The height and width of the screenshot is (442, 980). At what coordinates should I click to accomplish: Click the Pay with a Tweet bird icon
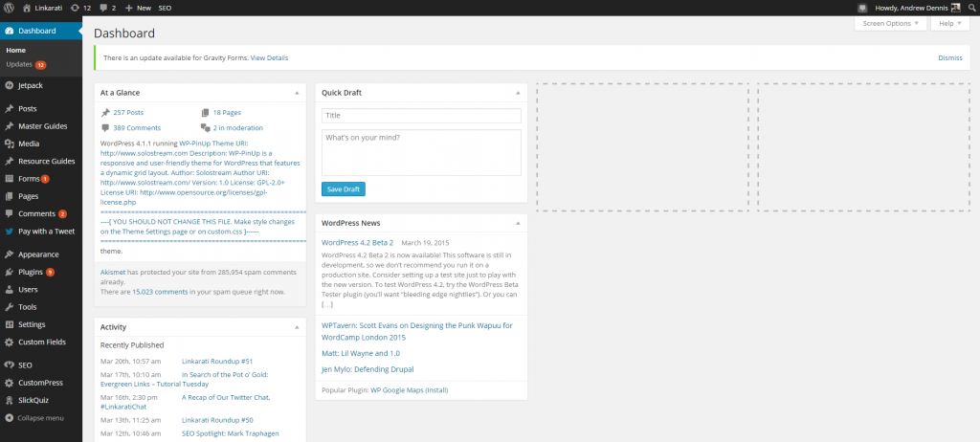10,232
